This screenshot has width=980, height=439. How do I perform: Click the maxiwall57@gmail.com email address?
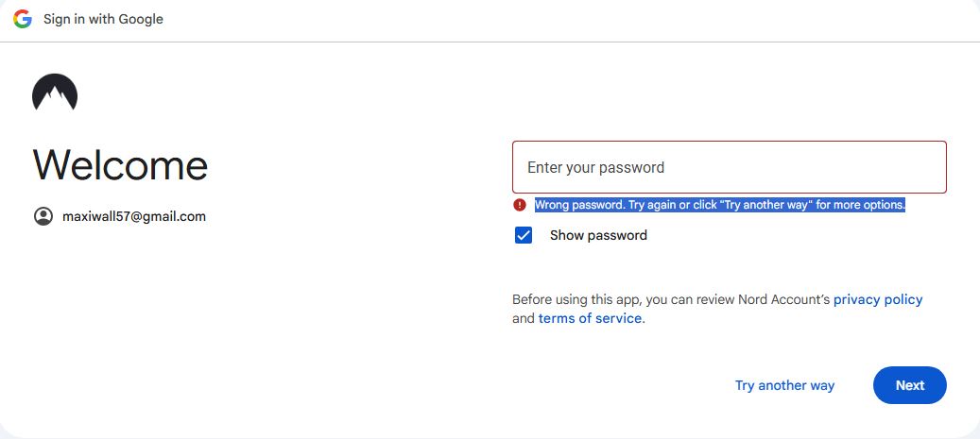point(134,216)
